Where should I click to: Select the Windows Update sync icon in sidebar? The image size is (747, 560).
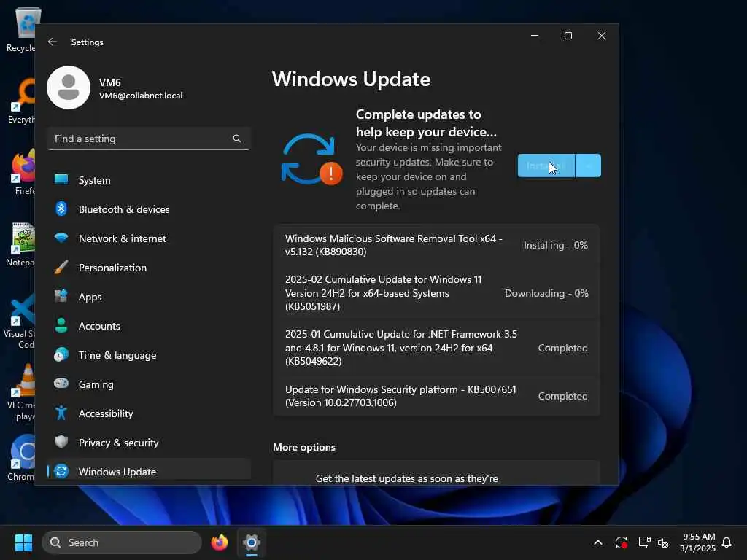pos(61,472)
